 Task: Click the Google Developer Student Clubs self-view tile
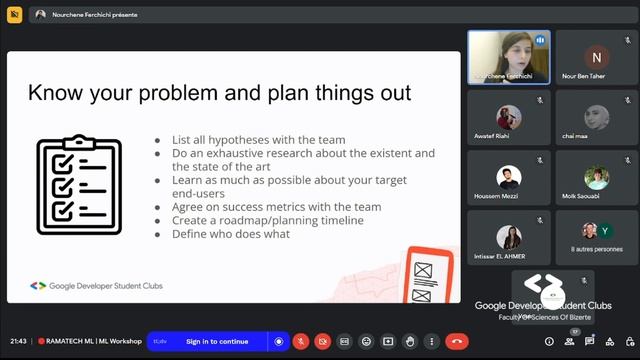(x=553, y=297)
